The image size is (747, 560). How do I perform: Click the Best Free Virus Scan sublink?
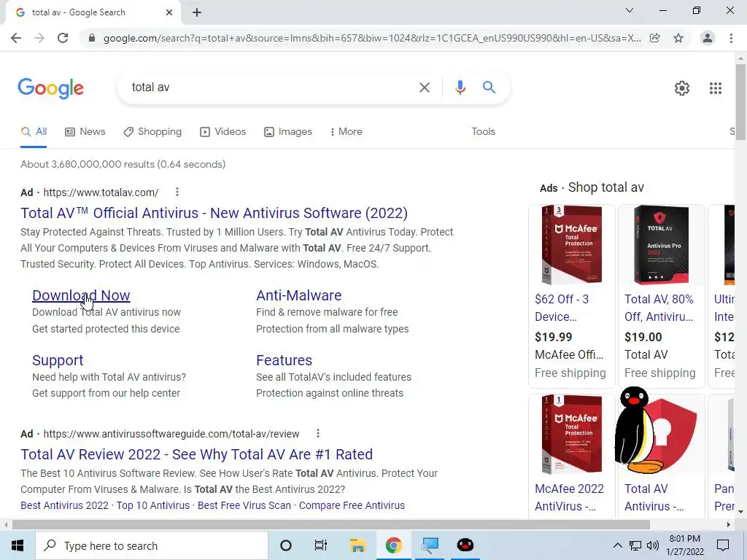click(x=244, y=505)
